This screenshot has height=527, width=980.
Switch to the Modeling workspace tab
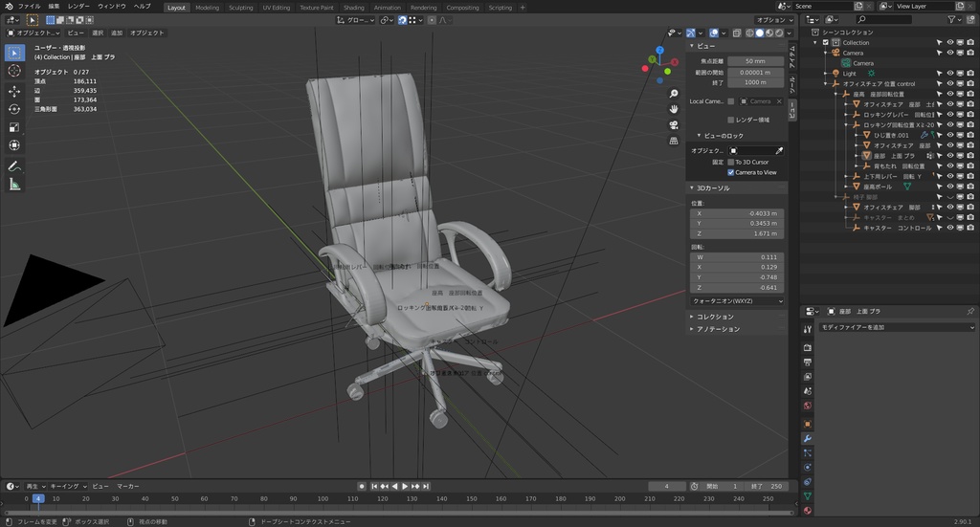tap(207, 8)
